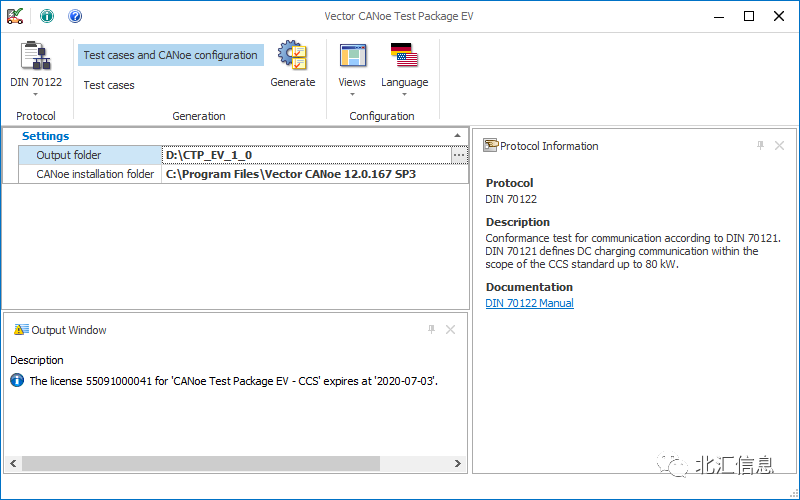Image resolution: width=800 pixels, height=500 pixels.
Task: Select the Output folder row label
Action: point(90,155)
